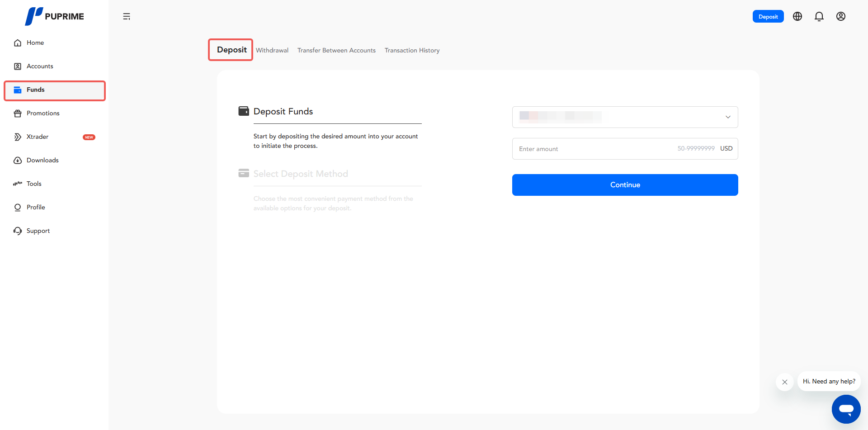The image size is (868, 430).
Task: Open Promotions page
Action: (43, 113)
